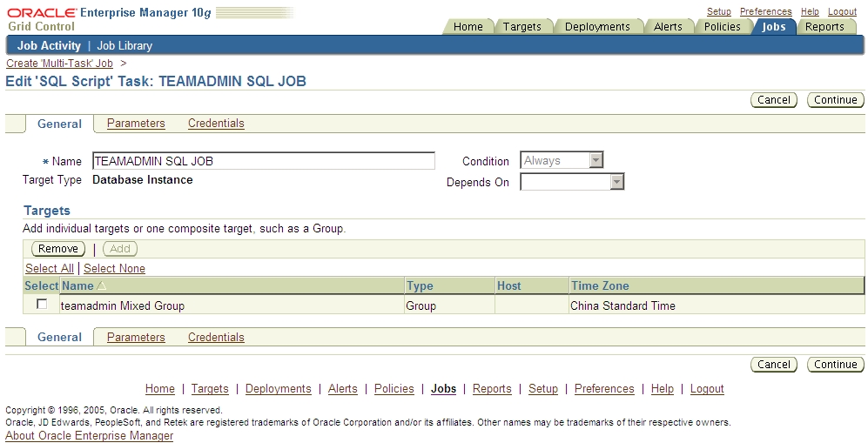Click the footer Setup link
The image size is (868, 443).
tap(543, 389)
